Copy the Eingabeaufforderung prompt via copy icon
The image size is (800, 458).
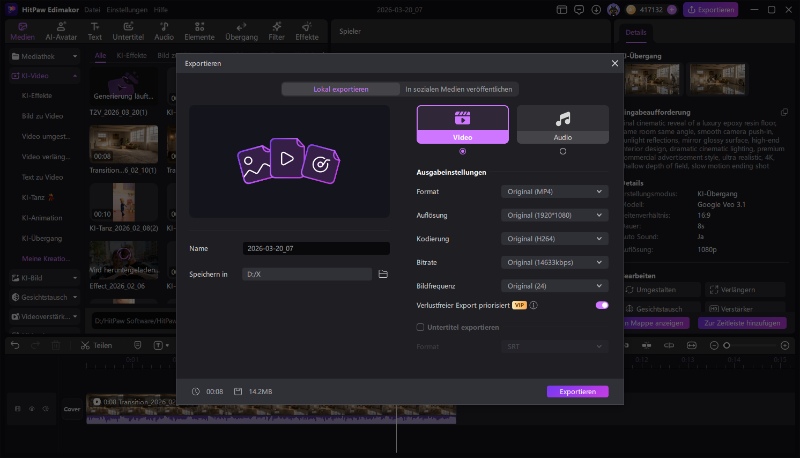[x=784, y=112]
